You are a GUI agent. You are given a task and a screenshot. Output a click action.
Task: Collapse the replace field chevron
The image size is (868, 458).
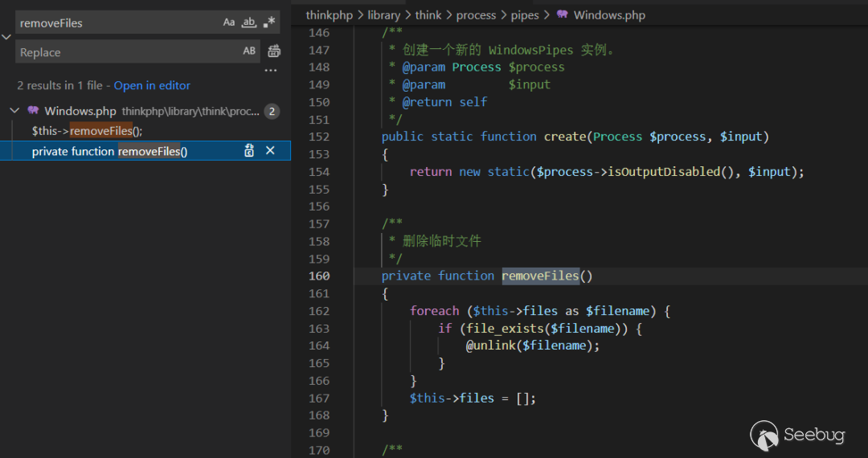point(6,37)
